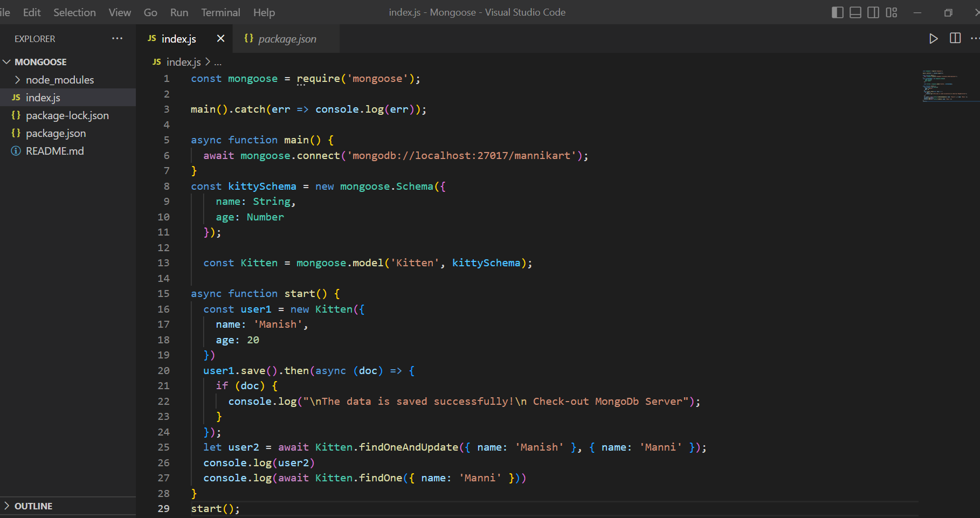The width and height of the screenshot is (980, 518).
Task: Click 'age: Number' schema field
Action: (x=250, y=217)
